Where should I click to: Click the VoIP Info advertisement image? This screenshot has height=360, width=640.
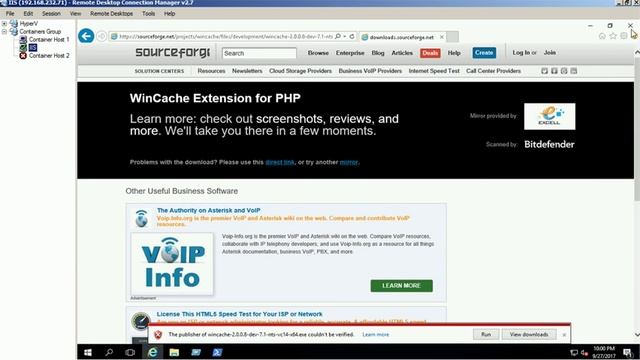172,264
